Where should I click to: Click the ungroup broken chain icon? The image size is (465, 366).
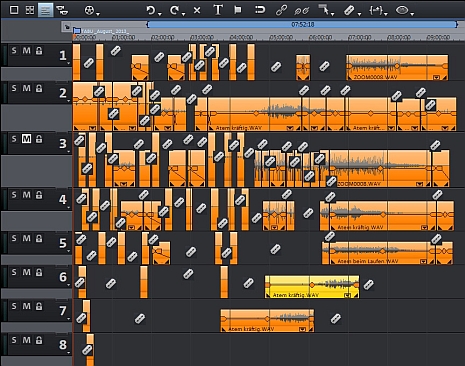pos(301,11)
